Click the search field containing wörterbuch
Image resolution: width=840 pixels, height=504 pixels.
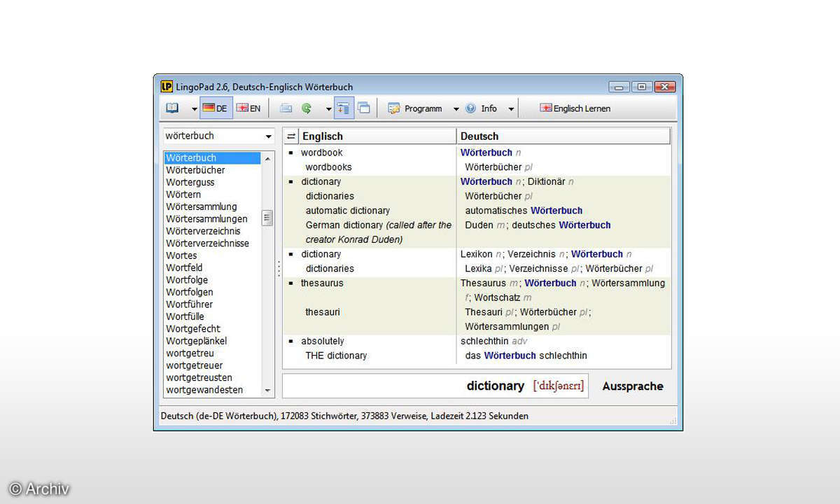[x=213, y=136]
